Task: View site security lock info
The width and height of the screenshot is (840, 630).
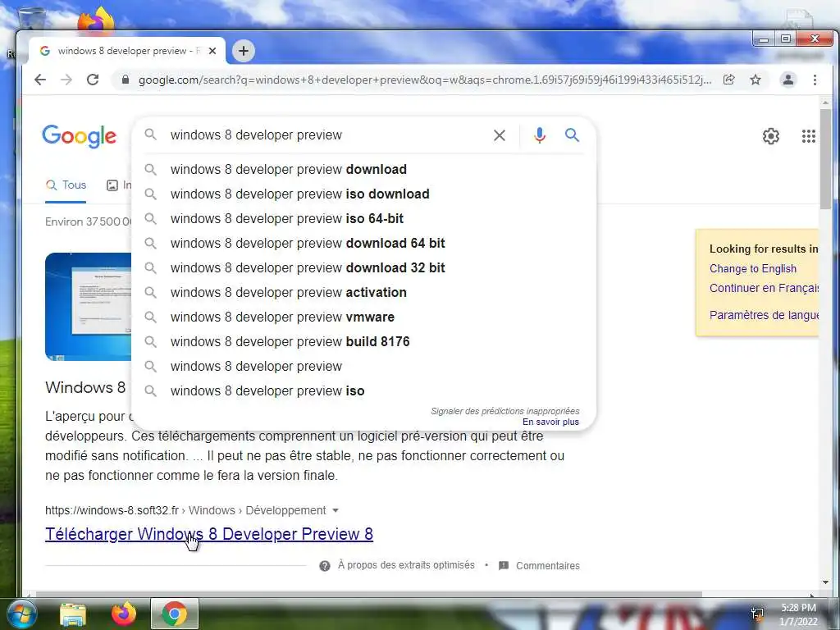Action: click(x=126, y=80)
